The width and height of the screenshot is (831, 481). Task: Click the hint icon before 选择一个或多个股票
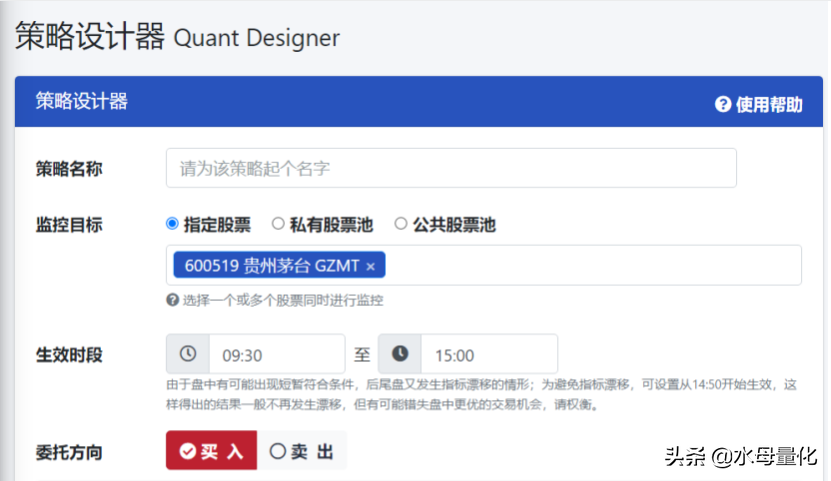tap(172, 300)
